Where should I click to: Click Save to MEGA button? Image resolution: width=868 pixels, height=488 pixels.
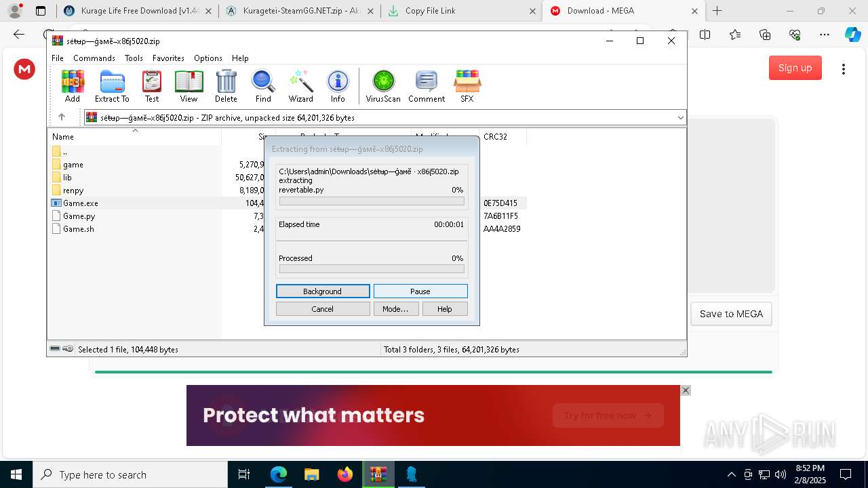coord(731,314)
